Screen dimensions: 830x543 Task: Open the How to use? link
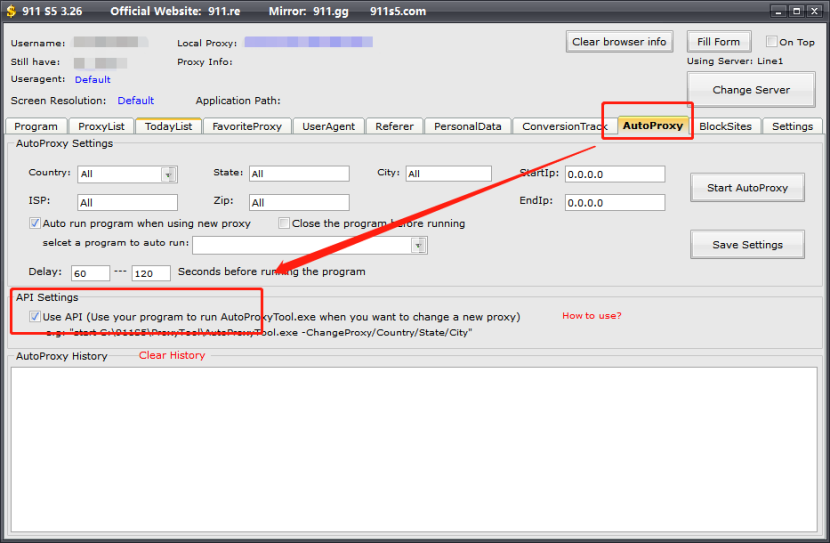click(591, 316)
